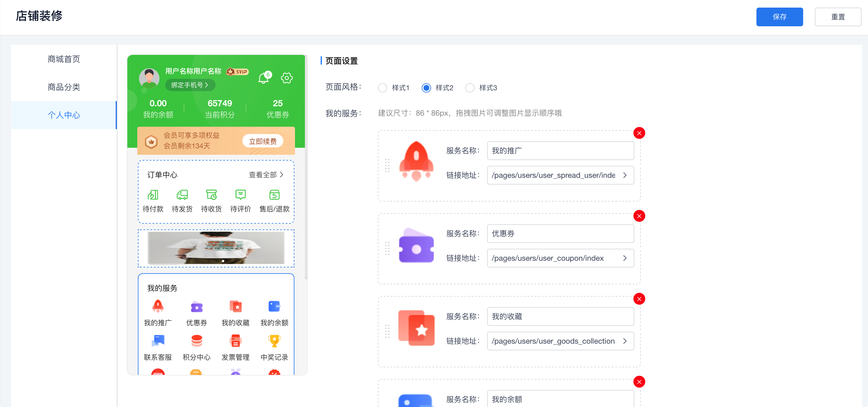Click the 待收货 order icon
Image resolution: width=868 pixels, height=407 pixels.
(x=212, y=194)
